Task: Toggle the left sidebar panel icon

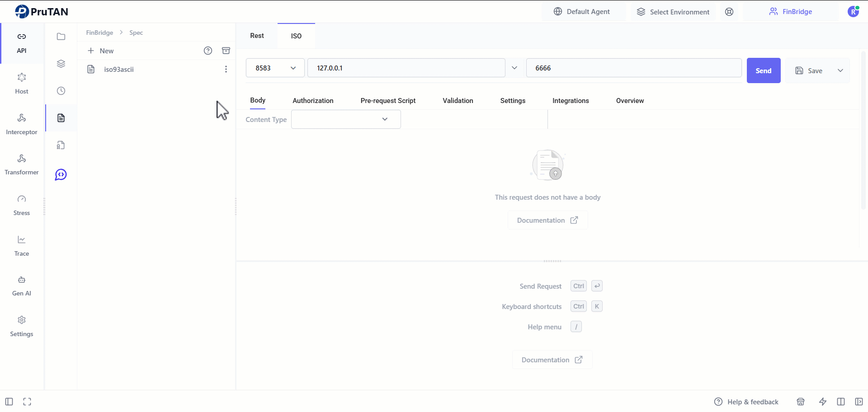Action: [x=9, y=402]
